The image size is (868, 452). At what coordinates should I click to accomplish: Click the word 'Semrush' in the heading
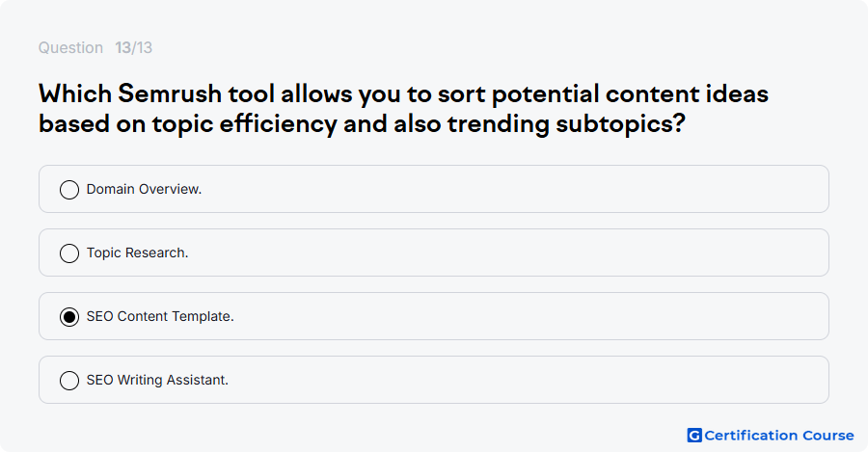[170, 93]
